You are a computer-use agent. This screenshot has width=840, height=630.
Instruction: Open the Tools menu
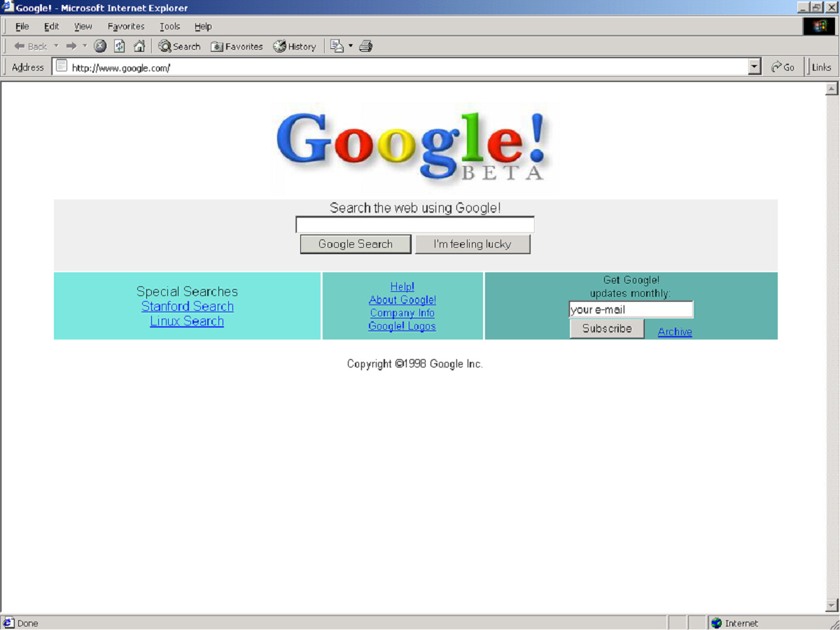pyautogui.click(x=169, y=26)
